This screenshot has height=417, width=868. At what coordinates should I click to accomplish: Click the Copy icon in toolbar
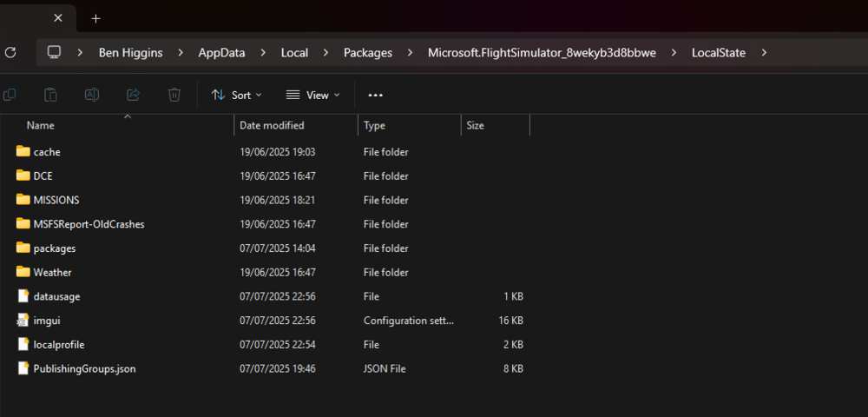[10, 95]
